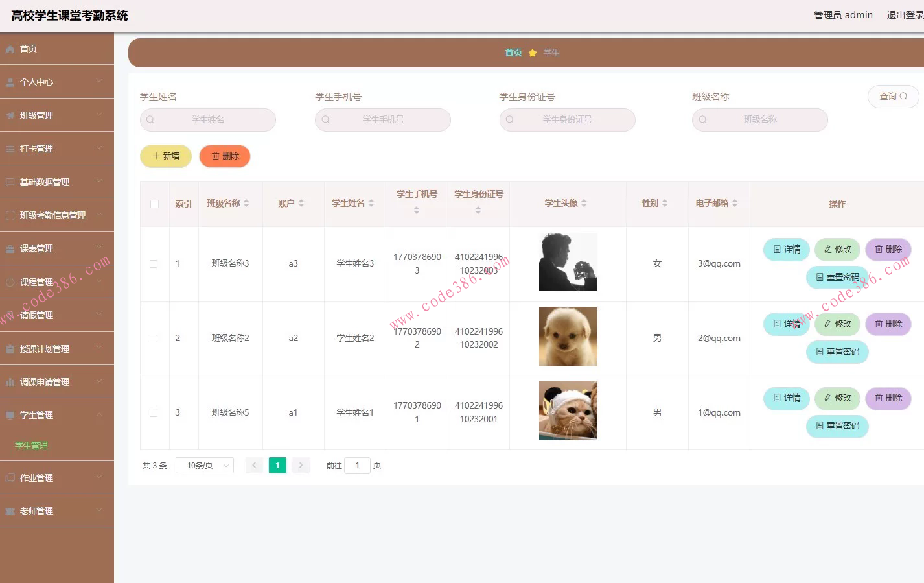Click the 作业管理 sidebar icon
The height and width of the screenshot is (583, 924).
click(9, 477)
